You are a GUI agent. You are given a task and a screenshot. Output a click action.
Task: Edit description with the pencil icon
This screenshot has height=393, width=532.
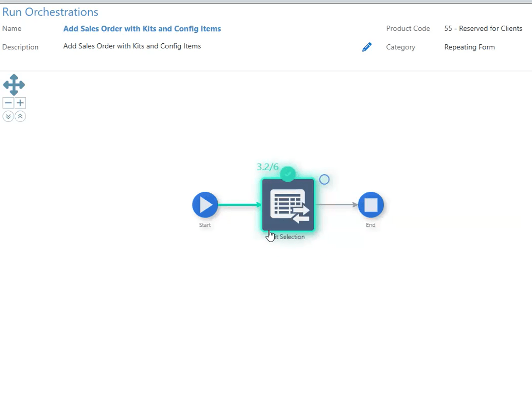click(x=367, y=47)
